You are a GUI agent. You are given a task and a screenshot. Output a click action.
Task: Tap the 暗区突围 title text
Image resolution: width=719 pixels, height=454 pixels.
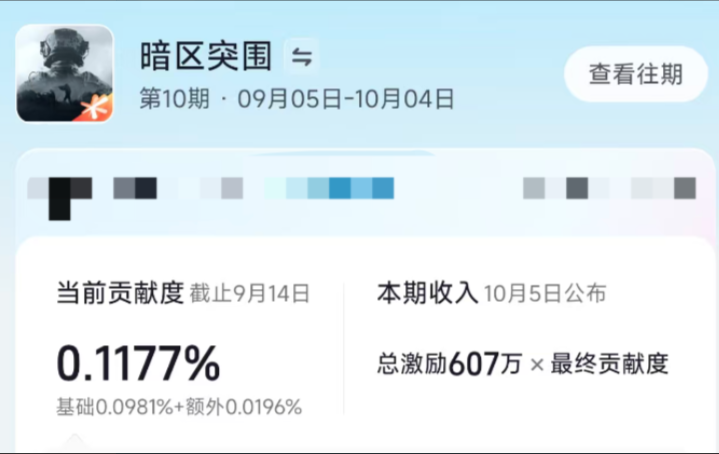(x=206, y=57)
